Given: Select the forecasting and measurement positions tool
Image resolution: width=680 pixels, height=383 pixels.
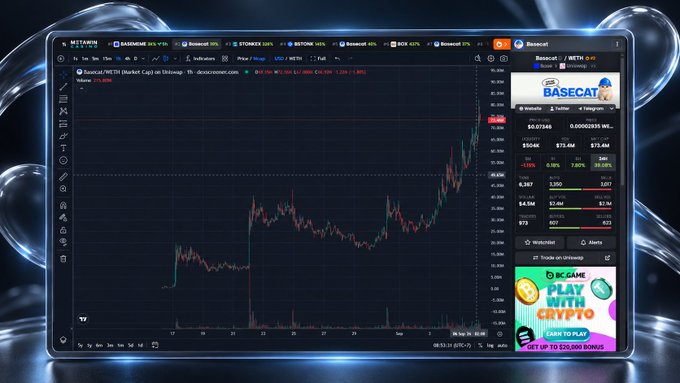Looking at the screenshot, I should [63, 124].
